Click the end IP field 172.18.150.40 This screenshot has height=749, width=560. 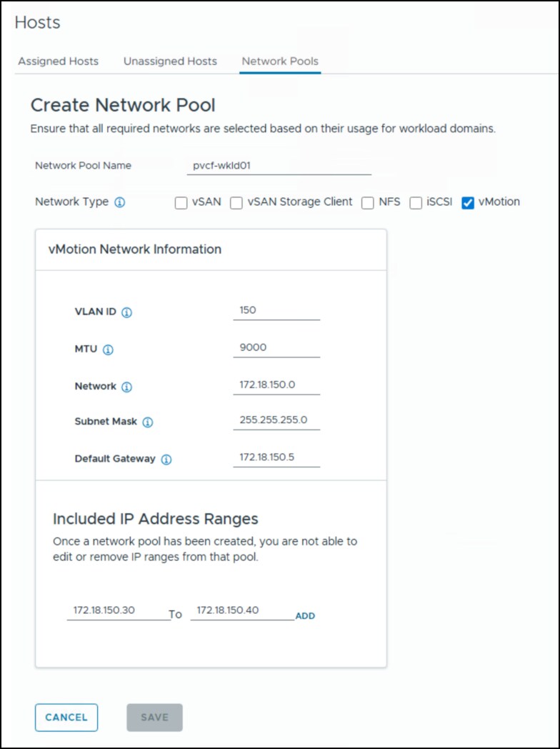point(243,611)
